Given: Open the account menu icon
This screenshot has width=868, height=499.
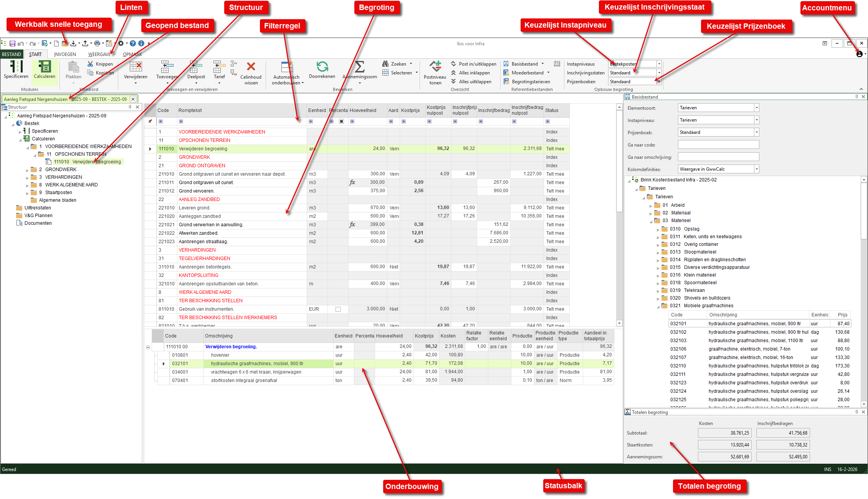Looking at the screenshot, I should pyautogui.click(x=859, y=54).
